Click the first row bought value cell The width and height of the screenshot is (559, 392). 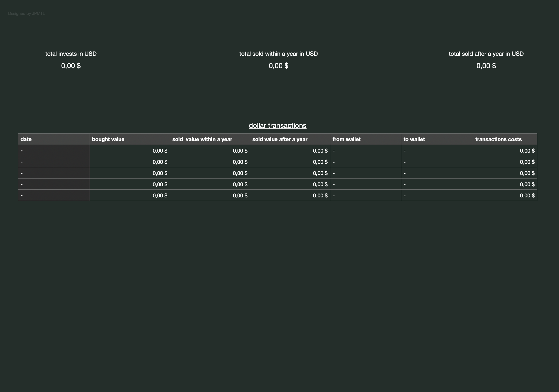point(130,150)
